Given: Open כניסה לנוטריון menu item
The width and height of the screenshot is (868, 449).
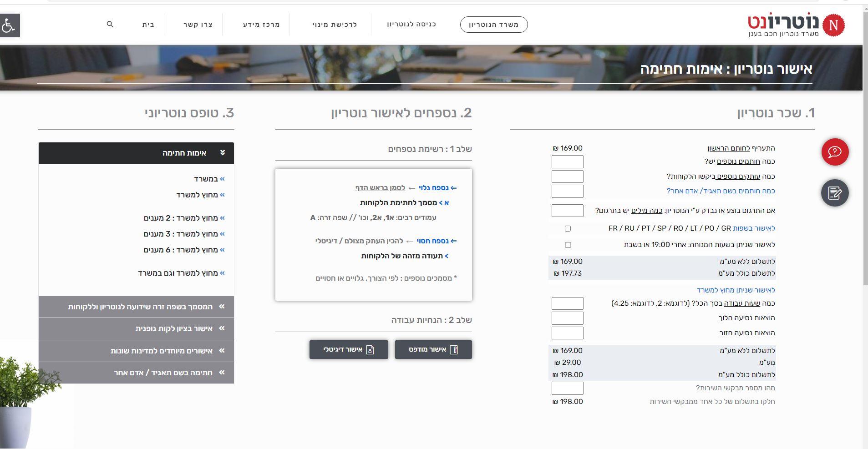Looking at the screenshot, I should 411,24.
